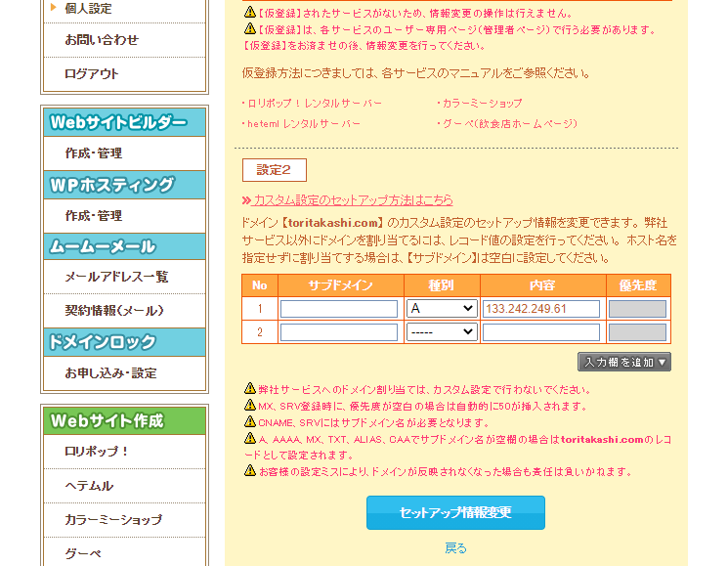Screen dimensions: 728x566
Task: Click ログアウト in the sidebar
Action: click(92, 74)
